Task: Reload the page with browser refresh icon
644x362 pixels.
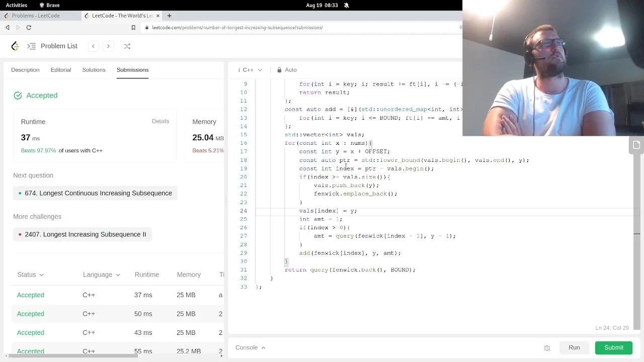Action: [29, 28]
